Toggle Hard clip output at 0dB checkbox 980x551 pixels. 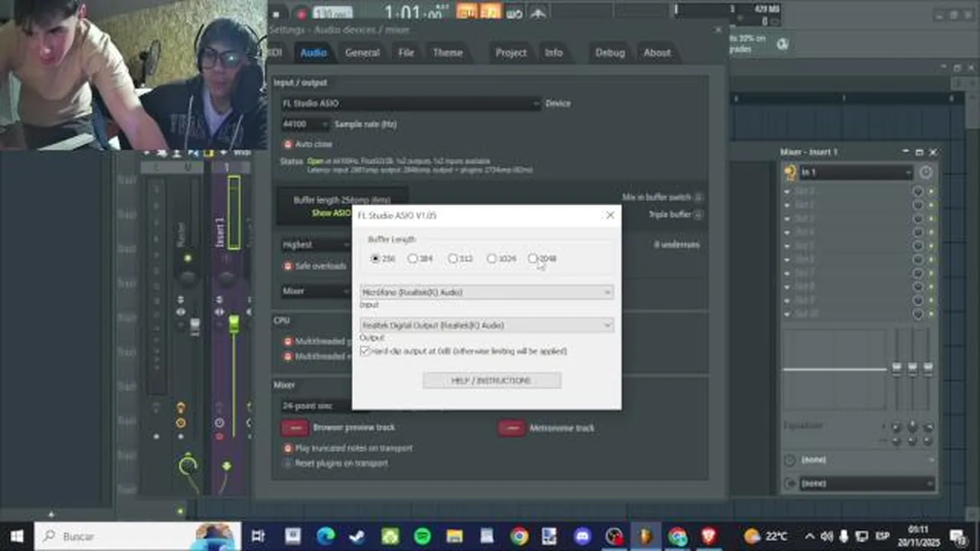365,351
